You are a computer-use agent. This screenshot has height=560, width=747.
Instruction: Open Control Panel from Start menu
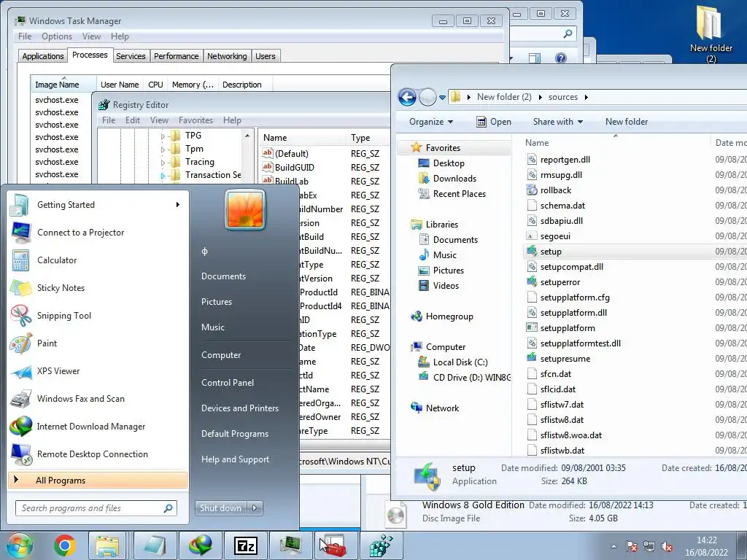click(228, 383)
